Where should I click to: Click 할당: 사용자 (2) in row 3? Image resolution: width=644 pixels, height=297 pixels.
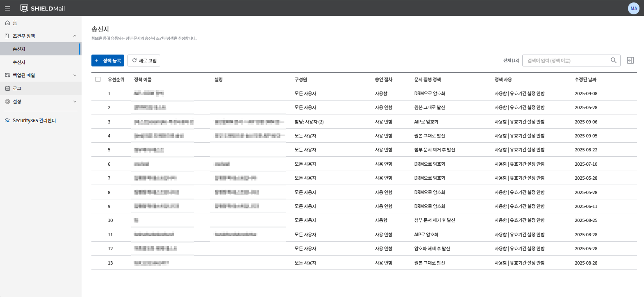309,122
